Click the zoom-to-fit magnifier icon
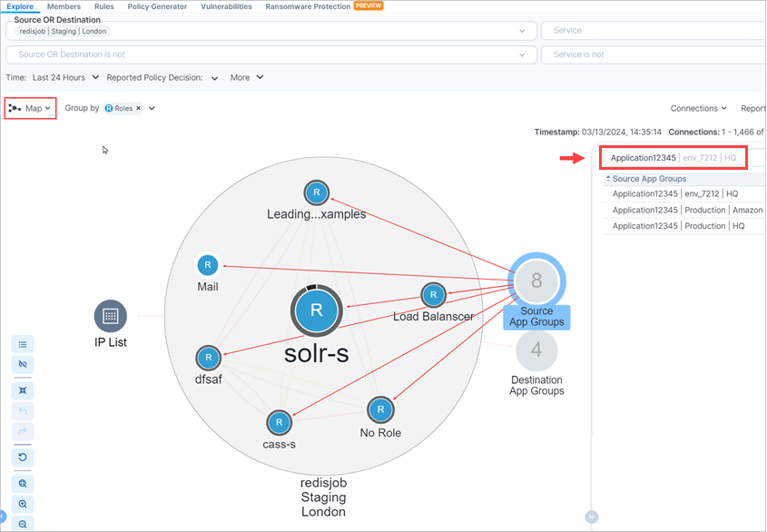The image size is (767, 532). click(x=24, y=483)
